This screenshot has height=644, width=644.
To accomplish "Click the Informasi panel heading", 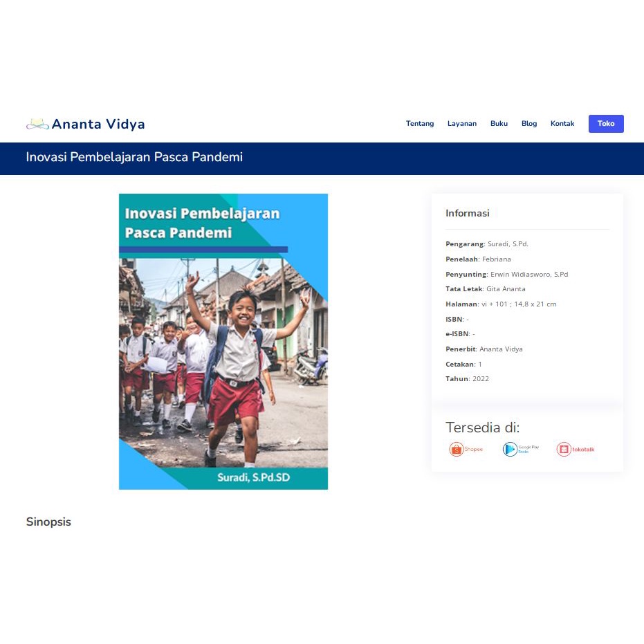I will pos(468,213).
